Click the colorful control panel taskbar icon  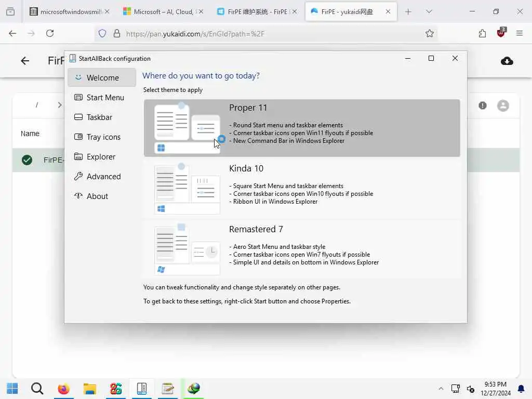tap(116, 389)
